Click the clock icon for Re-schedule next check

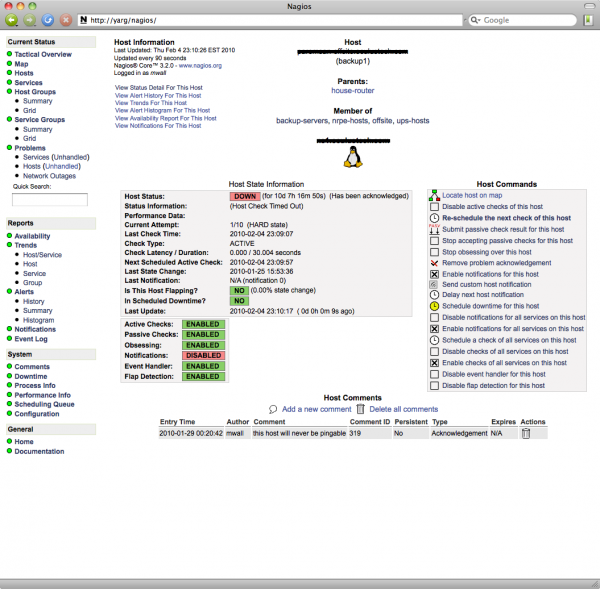[433, 218]
